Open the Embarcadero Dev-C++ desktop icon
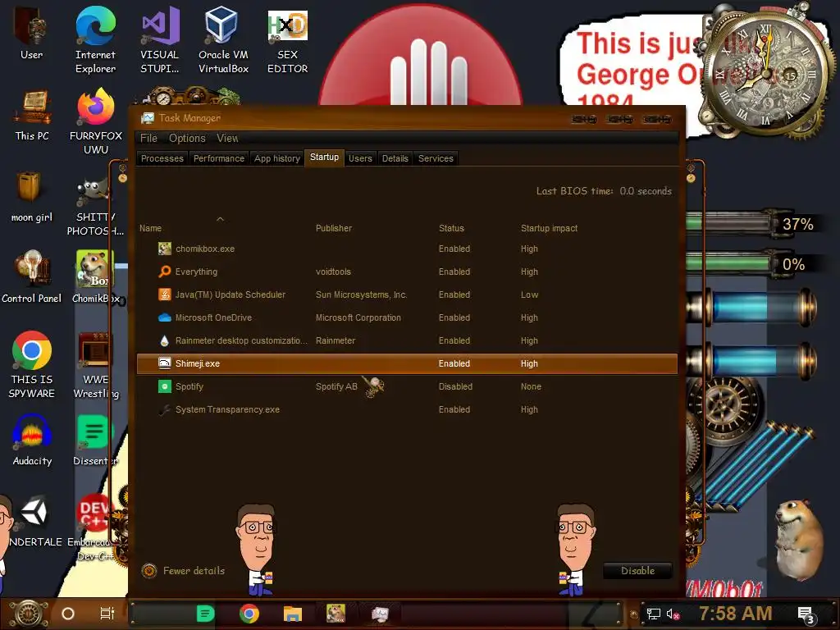Viewport: 840px width, 630px height. [x=95, y=527]
